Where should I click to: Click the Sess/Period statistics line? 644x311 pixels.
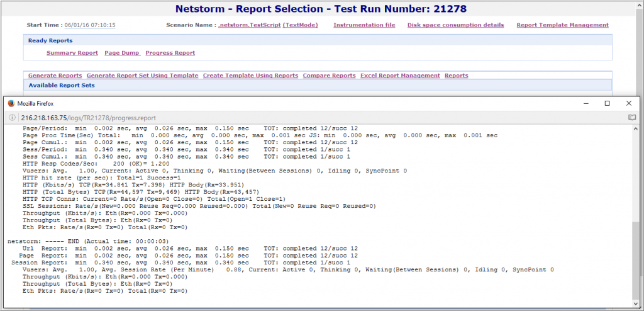click(x=186, y=150)
